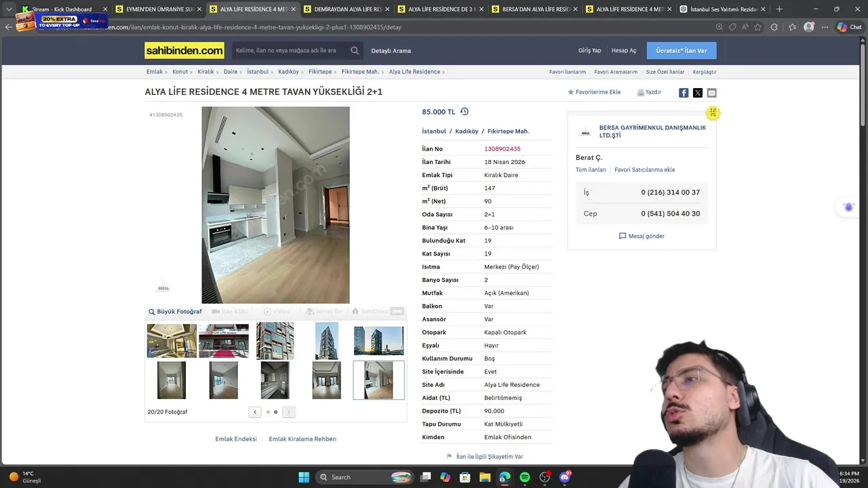
Task: Open Karşılaştır link
Action: (x=705, y=72)
